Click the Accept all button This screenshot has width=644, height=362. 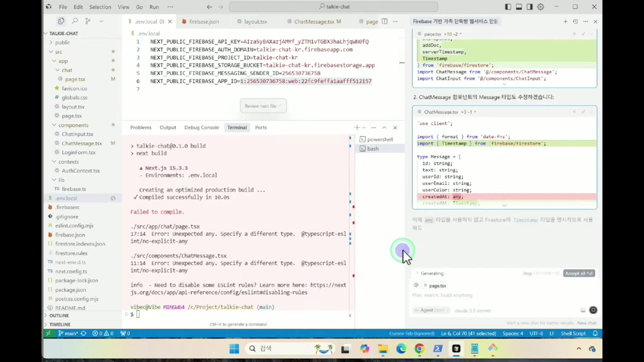pyautogui.click(x=579, y=274)
